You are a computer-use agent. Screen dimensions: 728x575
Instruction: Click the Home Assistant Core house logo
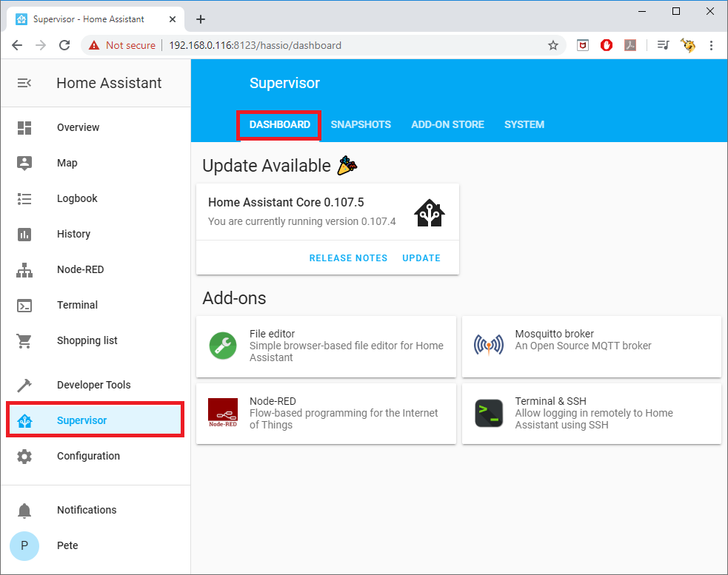430,213
